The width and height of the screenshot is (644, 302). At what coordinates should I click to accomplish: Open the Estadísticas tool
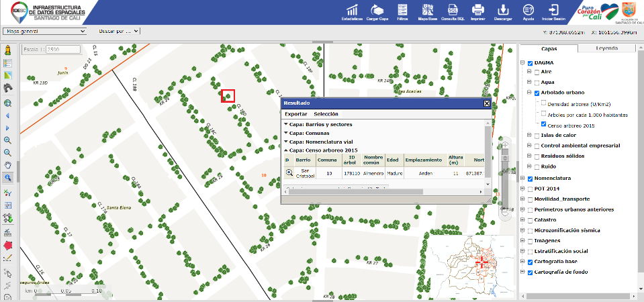coord(351,11)
